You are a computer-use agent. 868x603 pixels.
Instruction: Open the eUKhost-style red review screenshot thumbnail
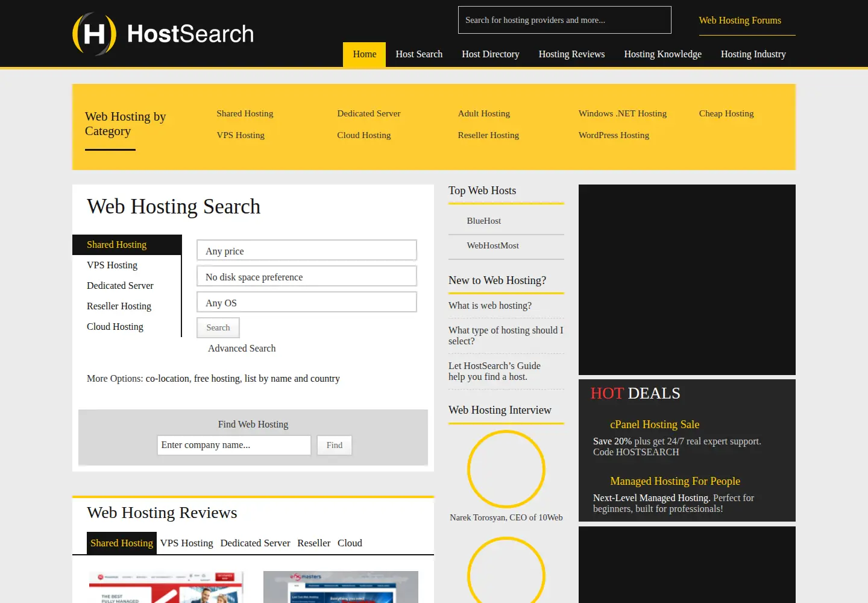point(166,587)
